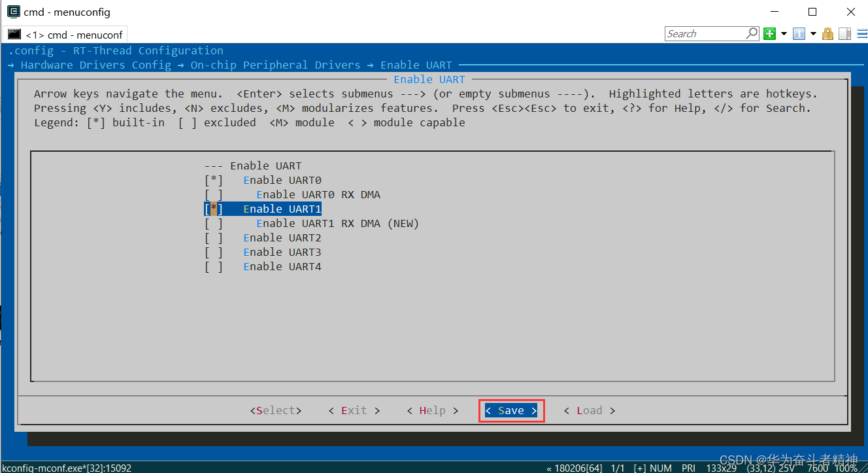The width and height of the screenshot is (868, 473).
Task: Click the split-screen panes icon on the toolbar
Action: (x=844, y=33)
